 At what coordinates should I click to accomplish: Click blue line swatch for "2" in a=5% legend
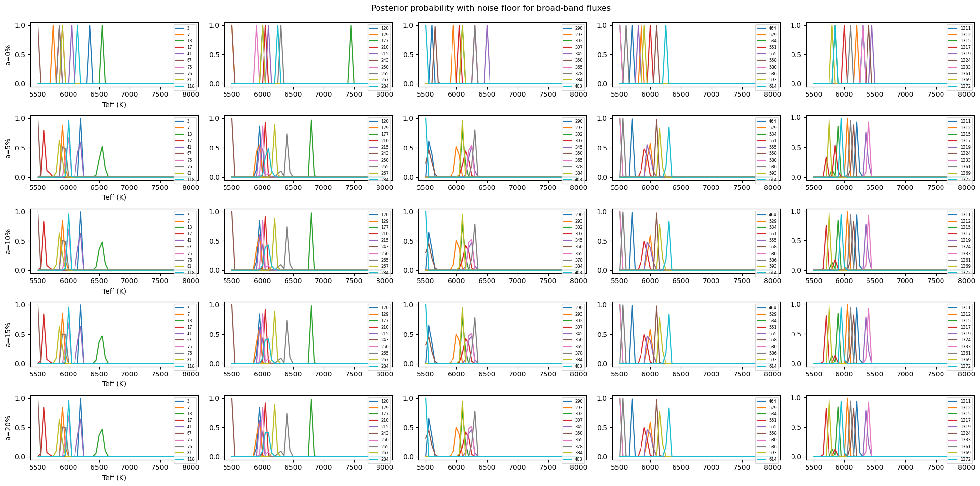click(x=179, y=121)
